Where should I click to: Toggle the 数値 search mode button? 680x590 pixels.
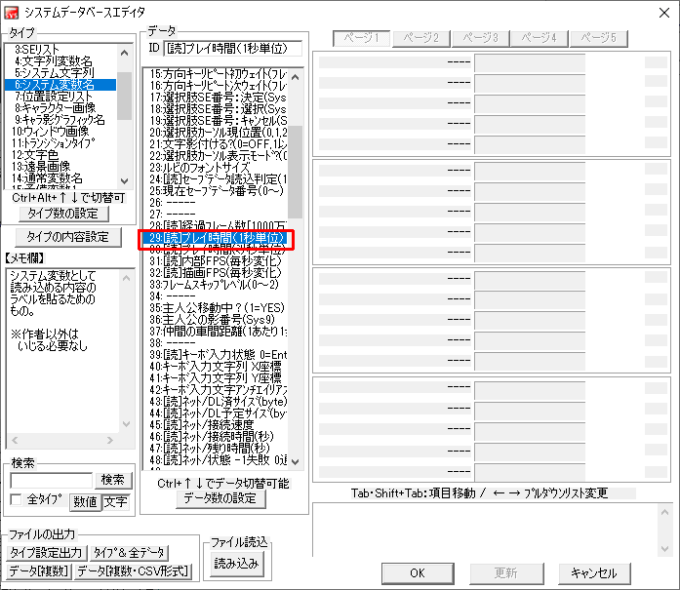click(85, 501)
